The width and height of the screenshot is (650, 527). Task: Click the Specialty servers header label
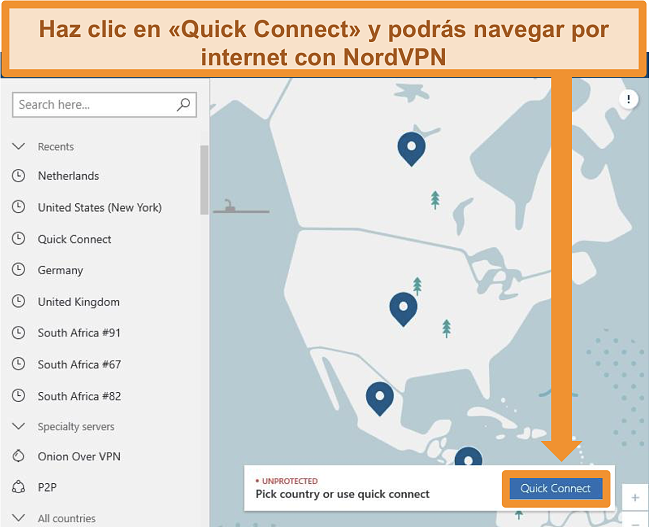[x=76, y=427]
